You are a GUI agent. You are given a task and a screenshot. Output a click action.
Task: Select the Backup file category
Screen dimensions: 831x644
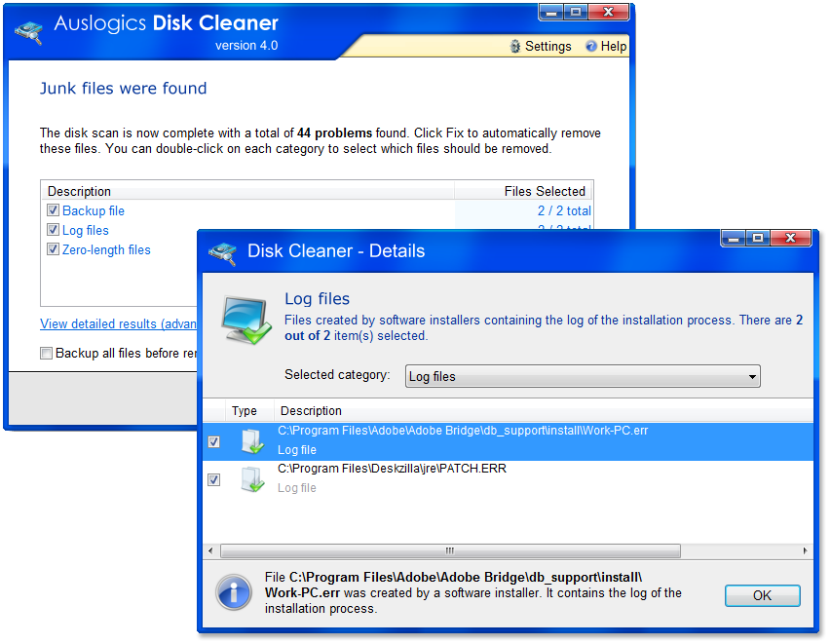tap(94, 211)
